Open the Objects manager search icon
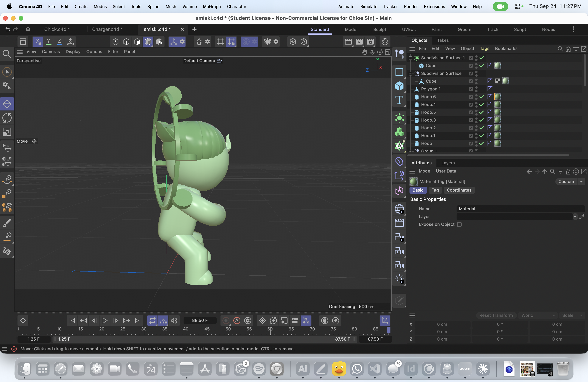The width and height of the screenshot is (588, 382). point(560,49)
